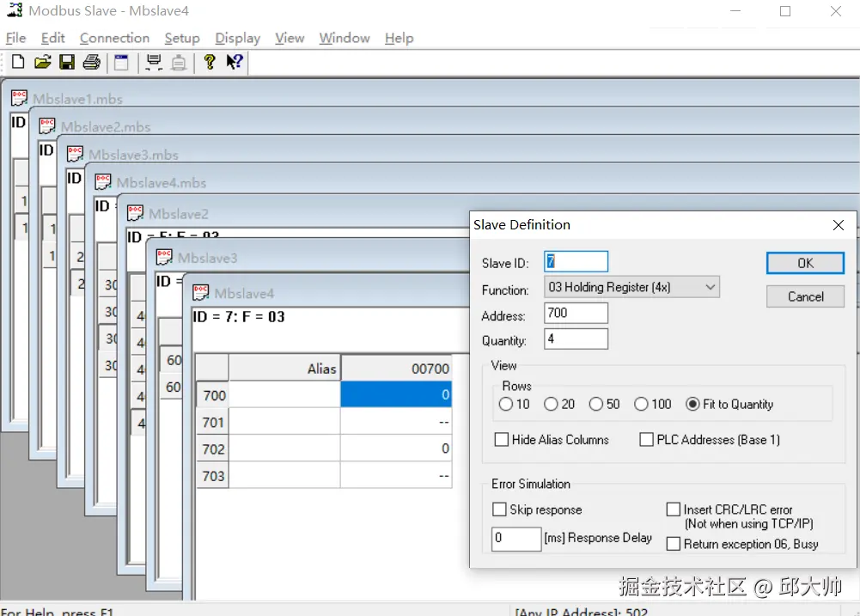Click the Mbslave4.mbs window document icon

[103, 182]
